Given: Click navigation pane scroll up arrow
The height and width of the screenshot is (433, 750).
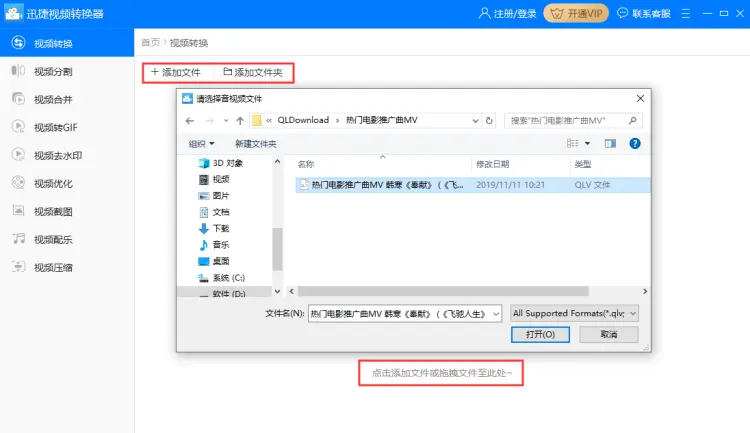Looking at the screenshot, I should click(277, 162).
